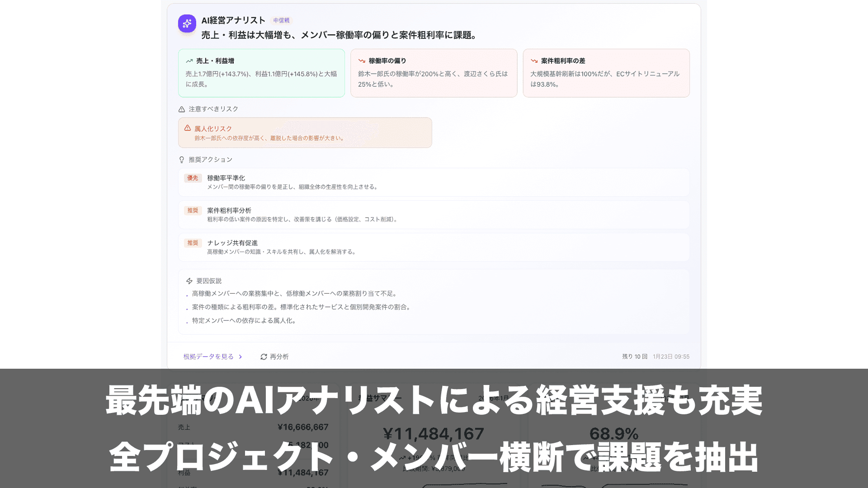Click the lightning icon beside 要因仮説

point(189,281)
